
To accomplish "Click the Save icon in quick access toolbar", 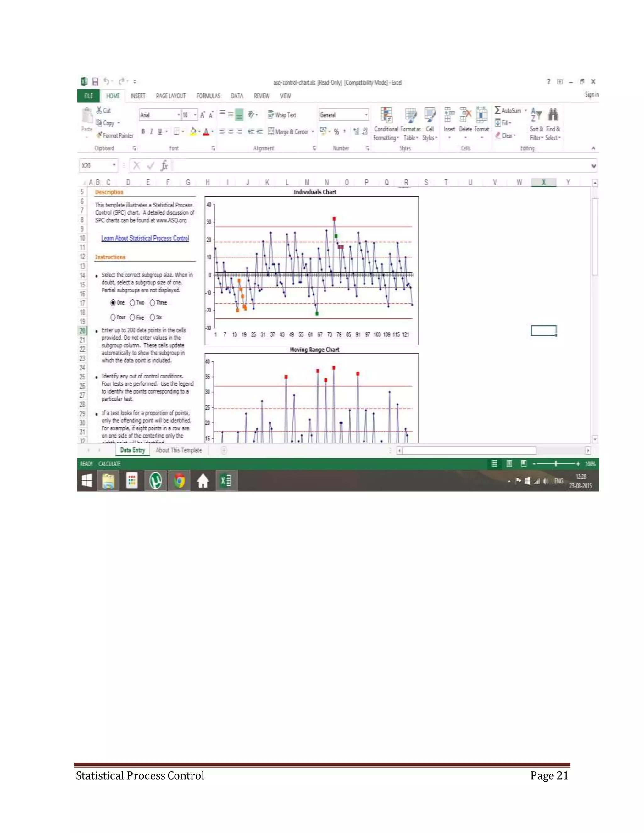I will pyautogui.click(x=95, y=81).
